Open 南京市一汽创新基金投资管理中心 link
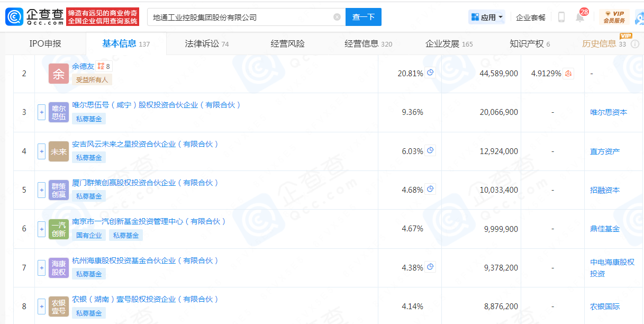The width and height of the screenshot is (644, 324). [149, 221]
